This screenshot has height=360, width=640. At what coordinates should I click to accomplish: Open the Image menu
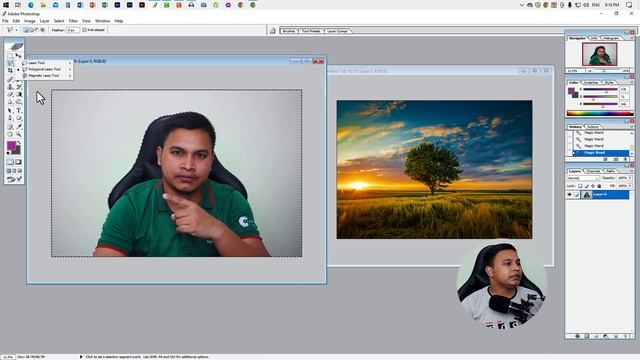coord(30,21)
